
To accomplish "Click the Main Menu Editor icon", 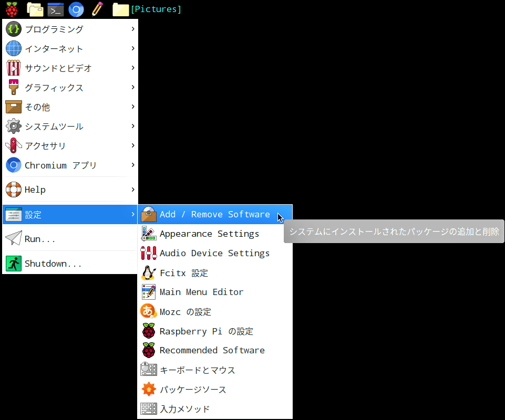I will pyautogui.click(x=149, y=292).
